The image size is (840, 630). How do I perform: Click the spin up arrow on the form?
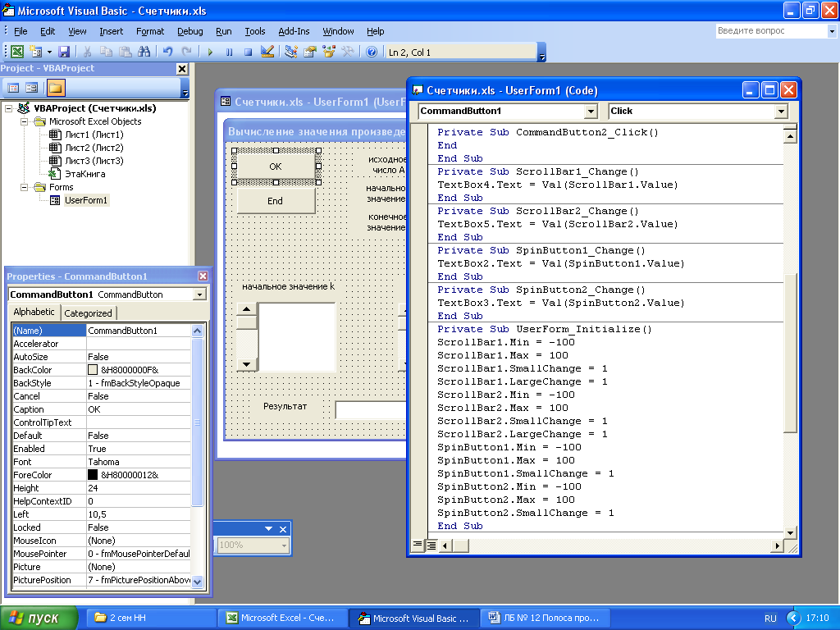[246, 309]
